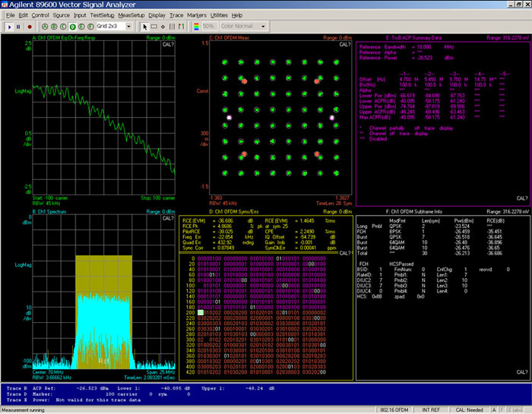Open the Edit menu
This screenshot has height=414, width=532.
(23, 15)
